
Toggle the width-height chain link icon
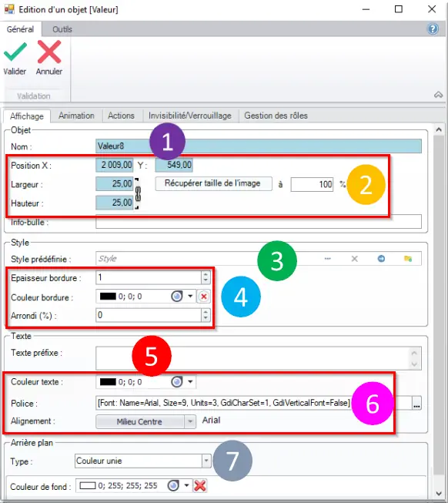[x=138, y=194]
